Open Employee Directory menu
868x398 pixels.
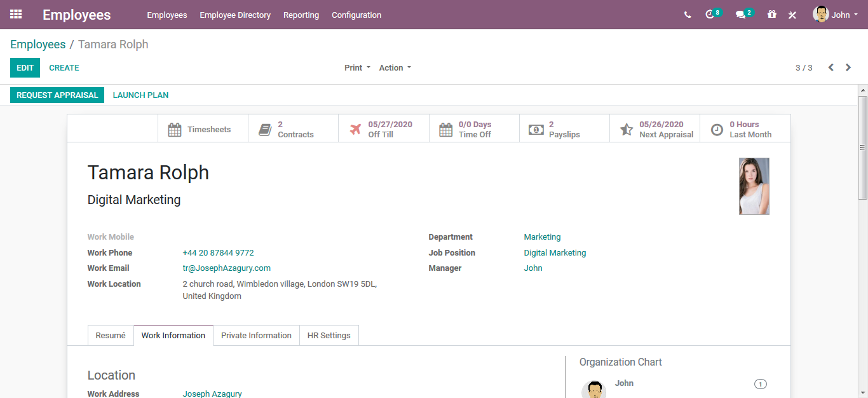(235, 15)
